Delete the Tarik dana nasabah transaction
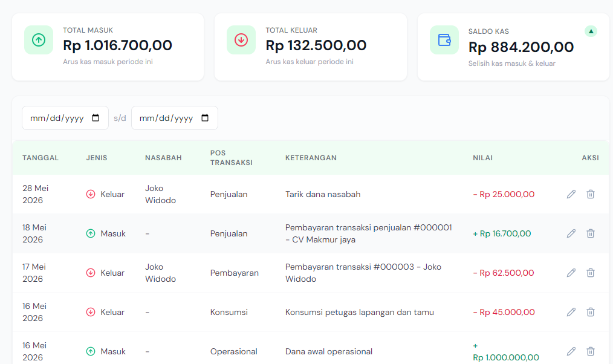 click(x=590, y=194)
